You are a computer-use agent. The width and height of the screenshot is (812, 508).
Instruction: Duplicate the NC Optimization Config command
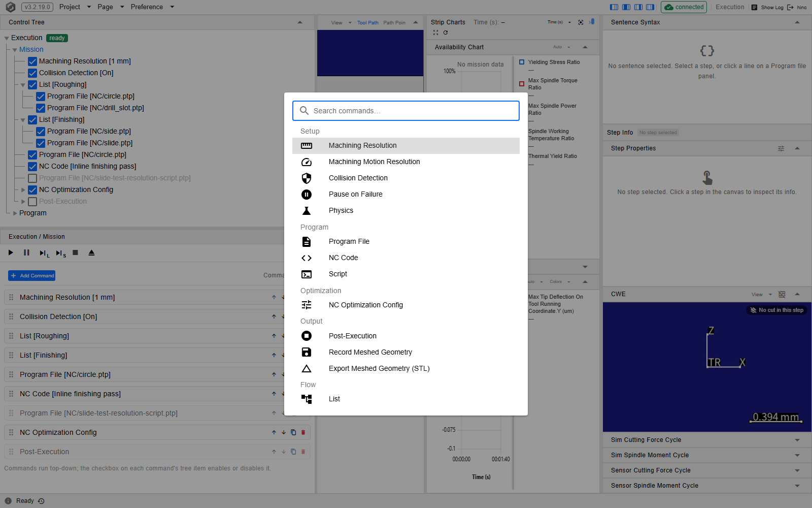[293, 432]
